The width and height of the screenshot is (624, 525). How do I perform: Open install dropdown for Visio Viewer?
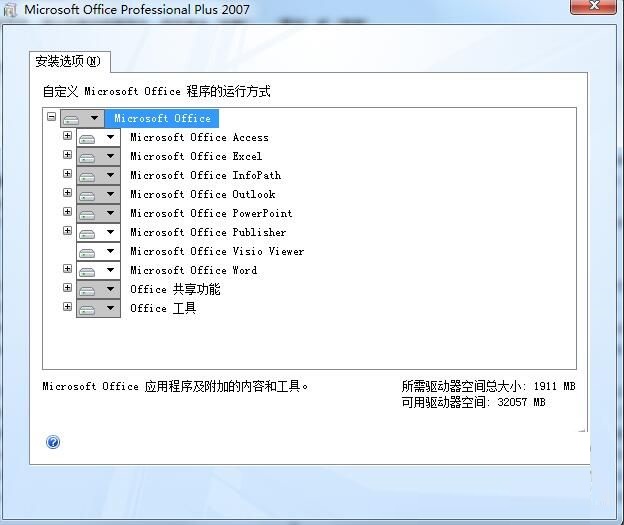98,252
